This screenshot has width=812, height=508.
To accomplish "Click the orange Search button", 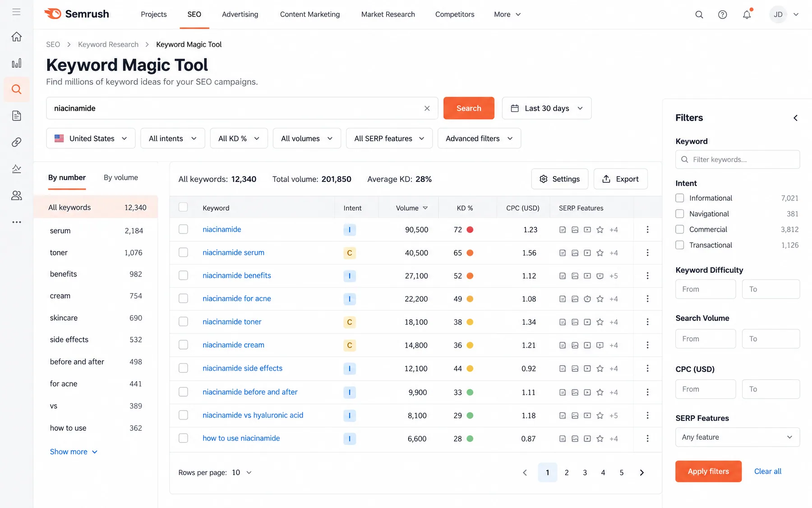I will coord(469,108).
